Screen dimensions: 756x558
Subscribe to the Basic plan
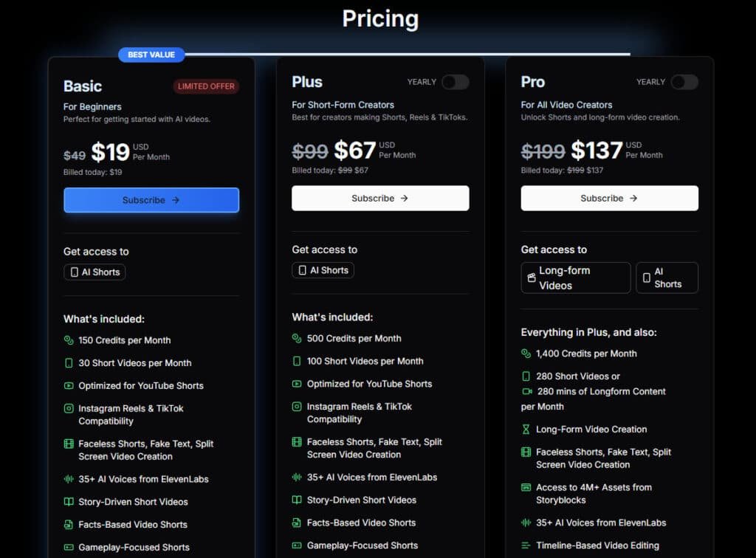[151, 200]
